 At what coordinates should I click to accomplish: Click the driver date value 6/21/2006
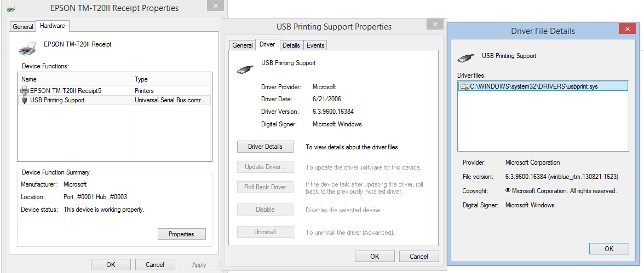[327, 99]
